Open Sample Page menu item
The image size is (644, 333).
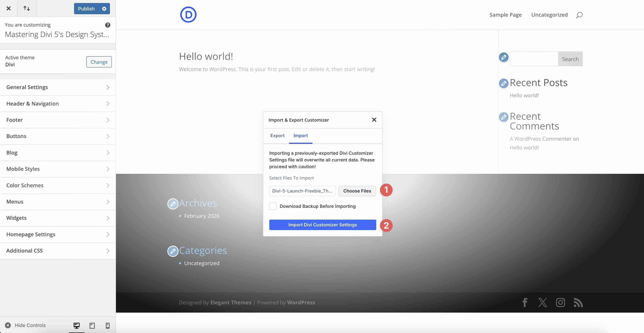click(505, 15)
